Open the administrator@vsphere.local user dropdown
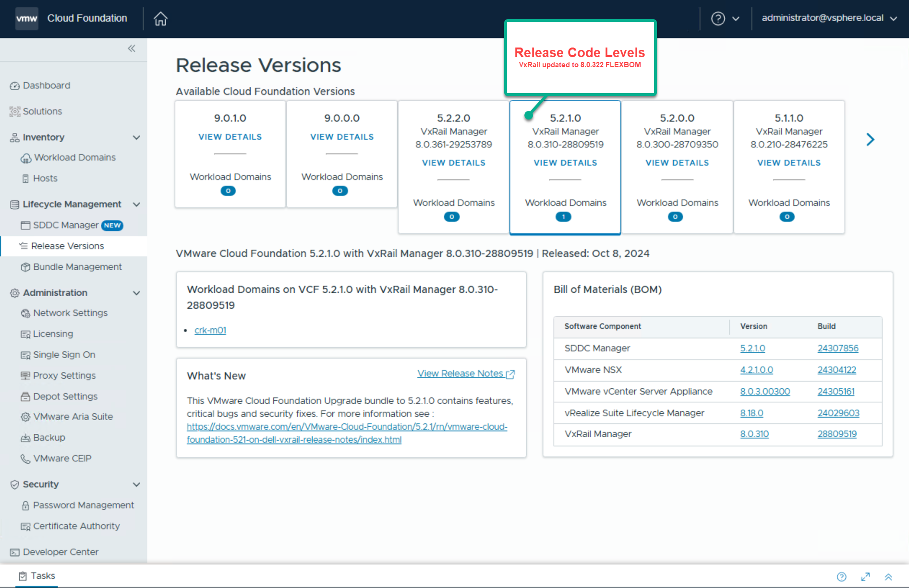 [829, 18]
